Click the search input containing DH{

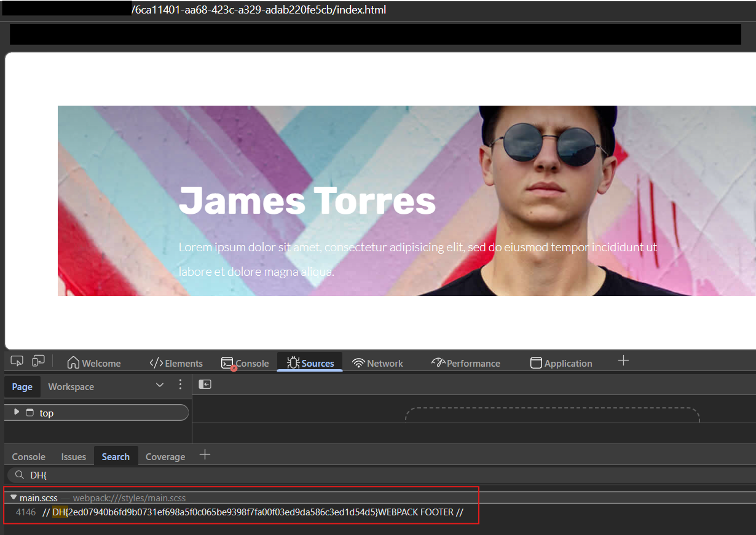(369, 475)
